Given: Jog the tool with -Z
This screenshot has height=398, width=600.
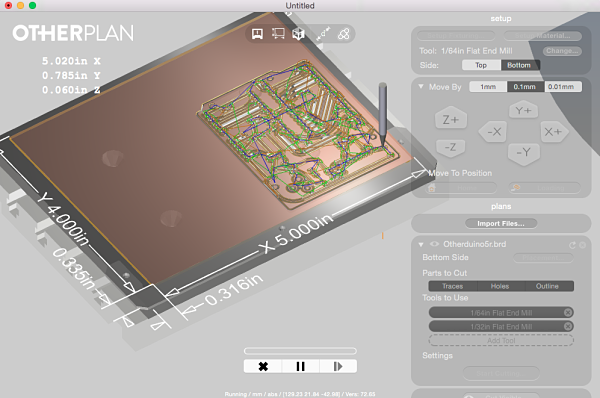Looking at the screenshot, I should (450, 147).
